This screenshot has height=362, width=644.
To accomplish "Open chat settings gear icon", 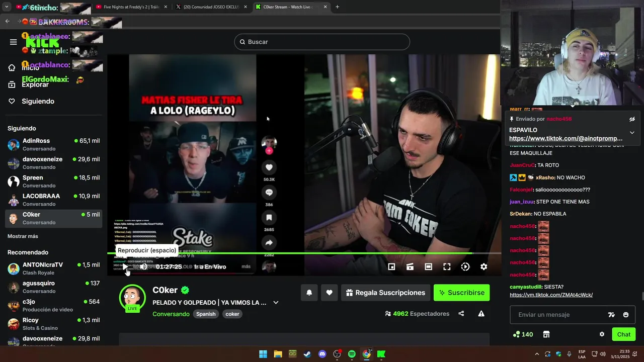I will pyautogui.click(x=602, y=334).
